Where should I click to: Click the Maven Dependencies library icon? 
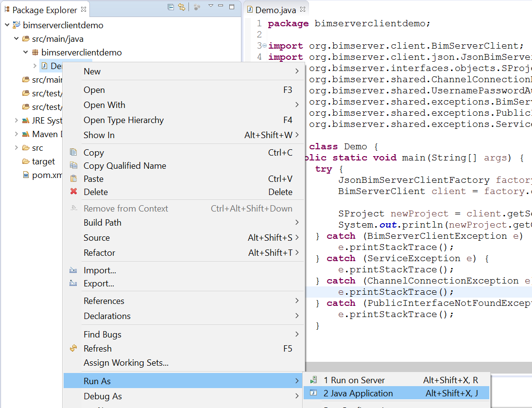(x=26, y=134)
